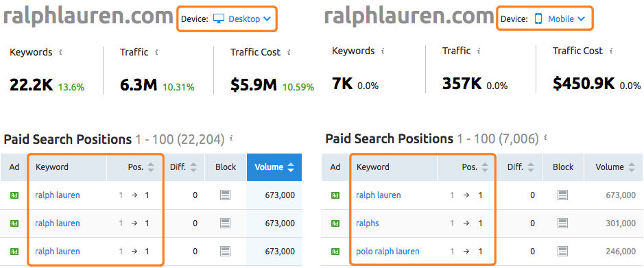Click the green 10.31% change figure
The image size is (644, 268).
(x=179, y=87)
